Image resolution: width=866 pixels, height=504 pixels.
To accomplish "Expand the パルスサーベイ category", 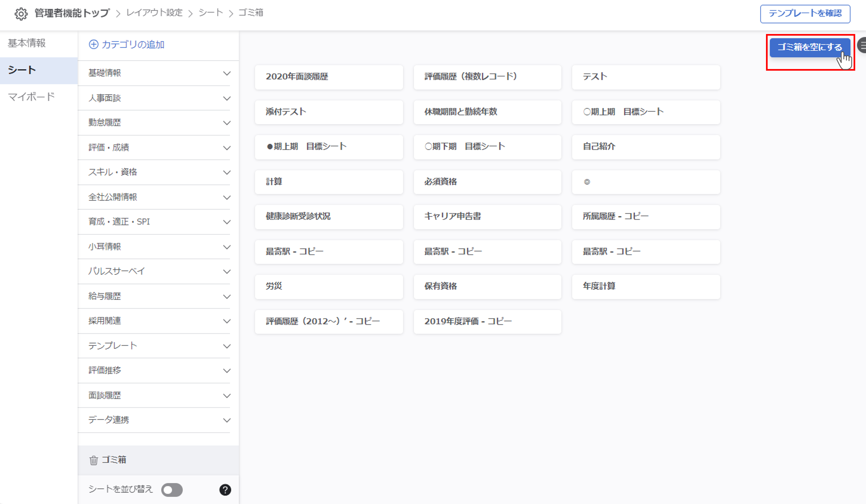I will tap(226, 271).
